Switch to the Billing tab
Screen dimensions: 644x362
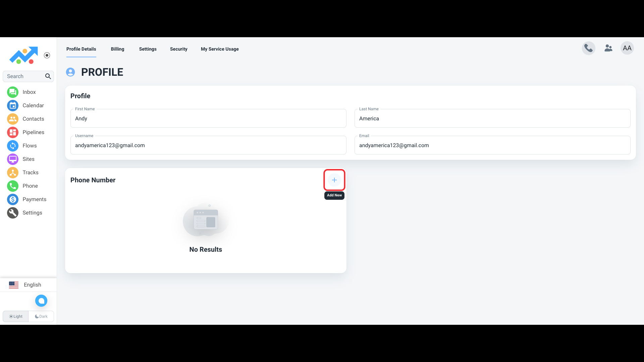click(x=117, y=49)
